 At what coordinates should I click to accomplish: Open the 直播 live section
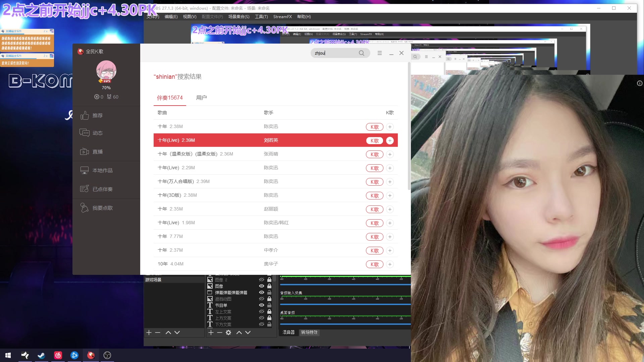pos(97,152)
